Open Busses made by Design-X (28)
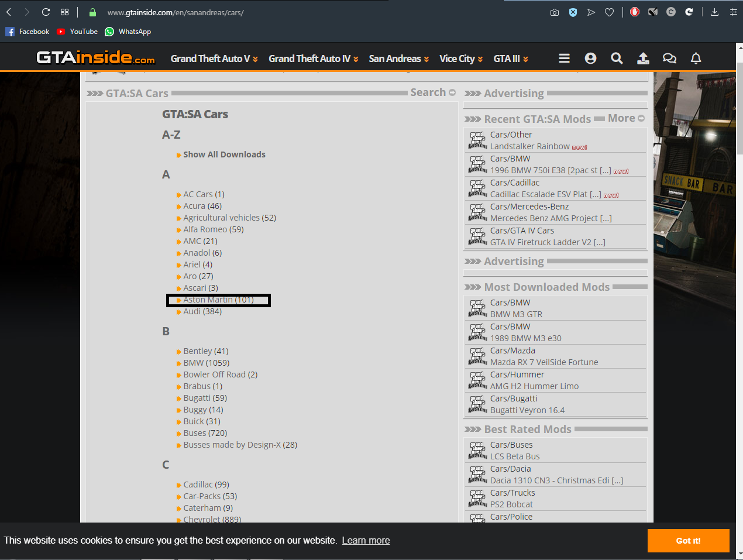Image resolution: width=743 pixels, height=560 pixels. [x=240, y=445]
